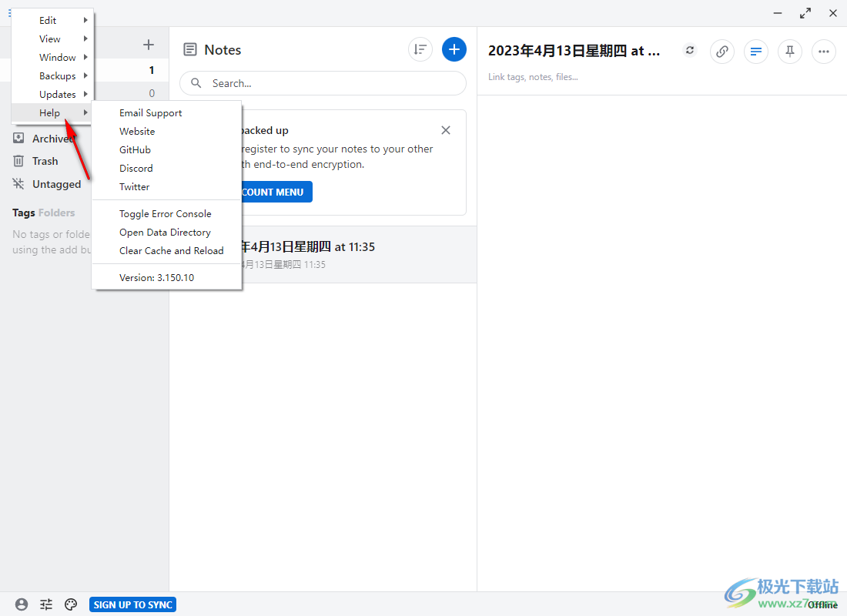
Task: Click the Offline status indicator
Action: click(822, 604)
